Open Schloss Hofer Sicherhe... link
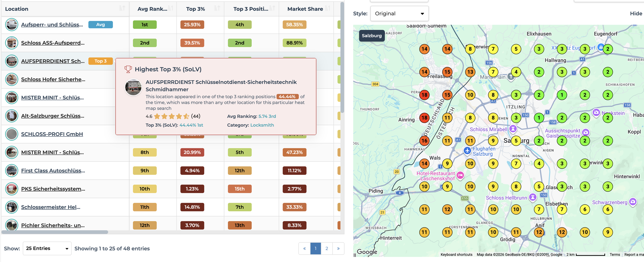 click(53, 80)
